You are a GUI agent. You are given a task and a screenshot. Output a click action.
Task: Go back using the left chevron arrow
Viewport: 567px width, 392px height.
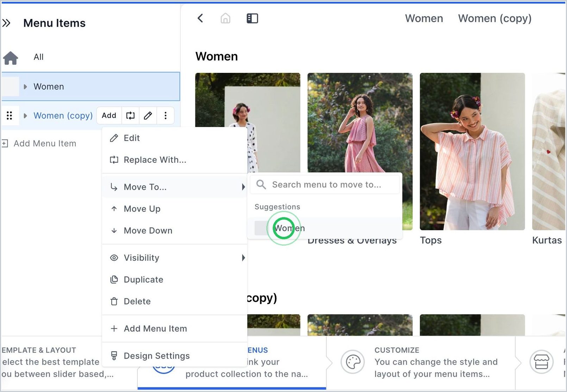(200, 18)
